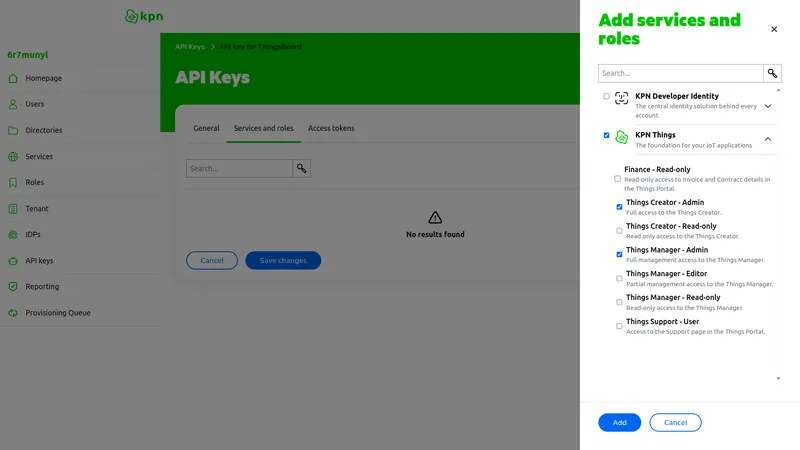800x450 pixels.
Task: Open the Access tokens tab
Action: (331, 128)
